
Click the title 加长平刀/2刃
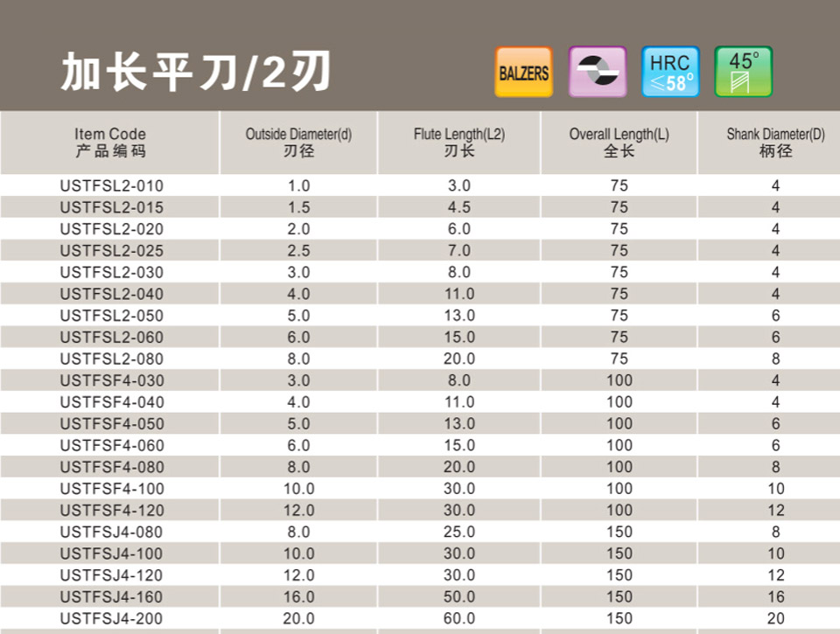[x=196, y=73]
